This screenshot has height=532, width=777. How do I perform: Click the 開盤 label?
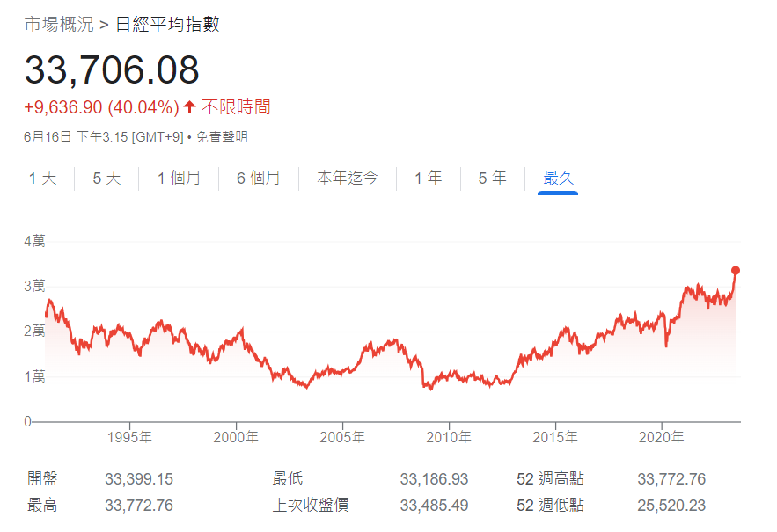42,478
